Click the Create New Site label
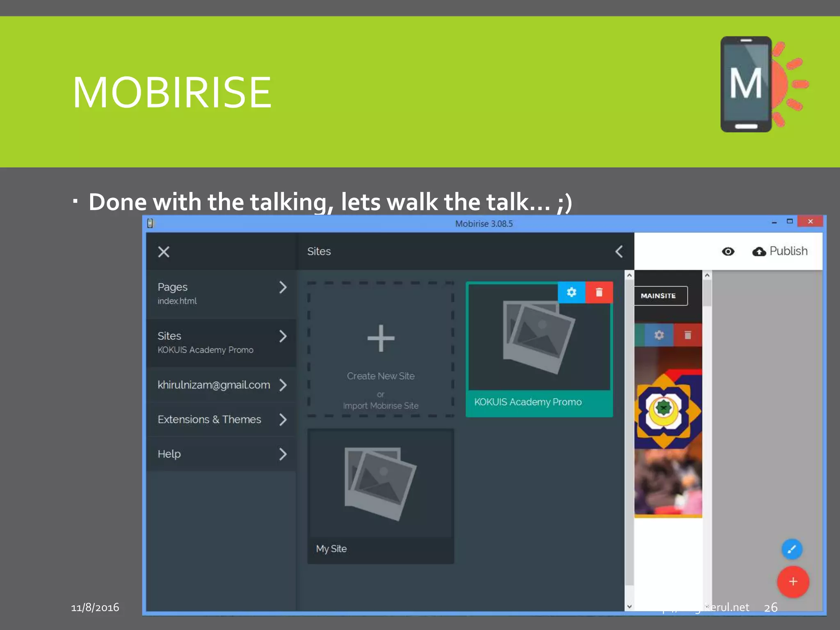The height and width of the screenshot is (630, 840). pyautogui.click(x=381, y=376)
